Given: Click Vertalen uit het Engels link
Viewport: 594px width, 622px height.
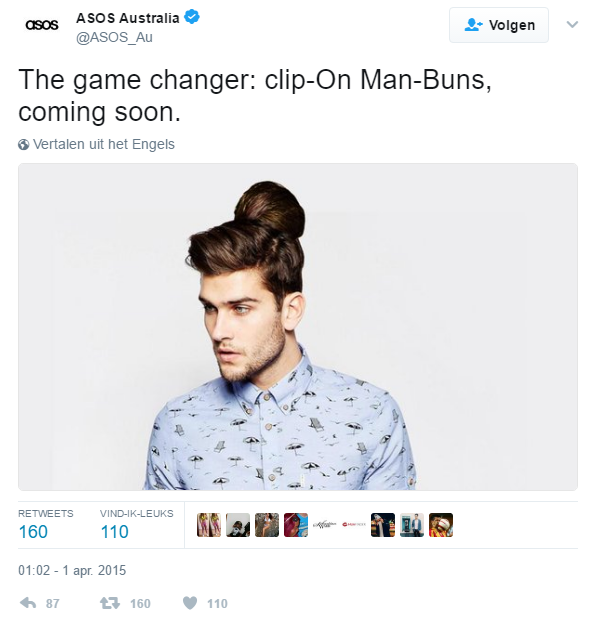Looking at the screenshot, I should [x=104, y=144].
